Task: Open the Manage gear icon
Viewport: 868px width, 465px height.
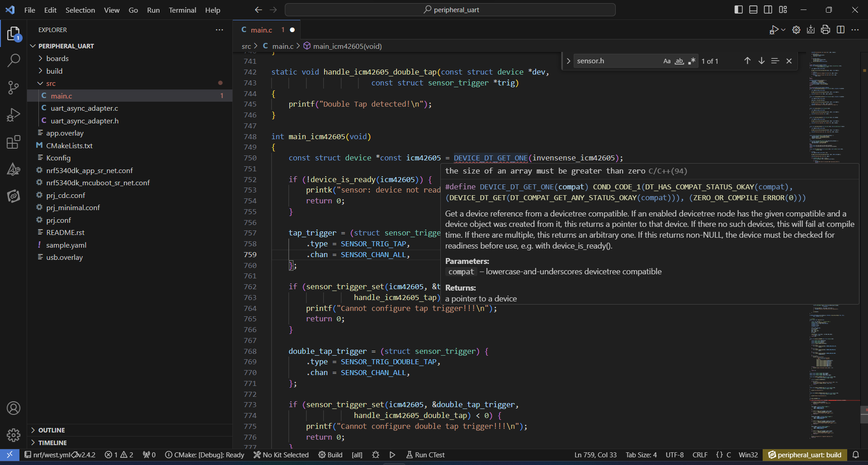Action: pyautogui.click(x=14, y=435)
